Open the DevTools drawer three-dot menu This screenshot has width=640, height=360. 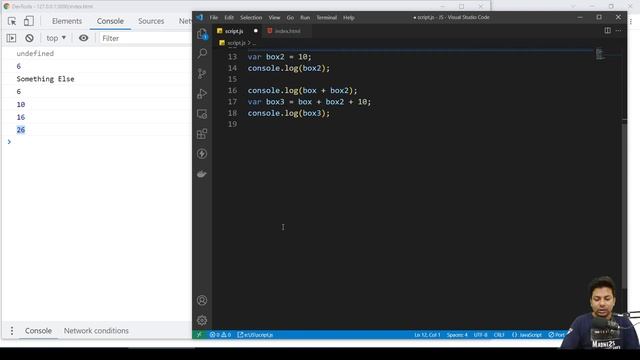12,331
